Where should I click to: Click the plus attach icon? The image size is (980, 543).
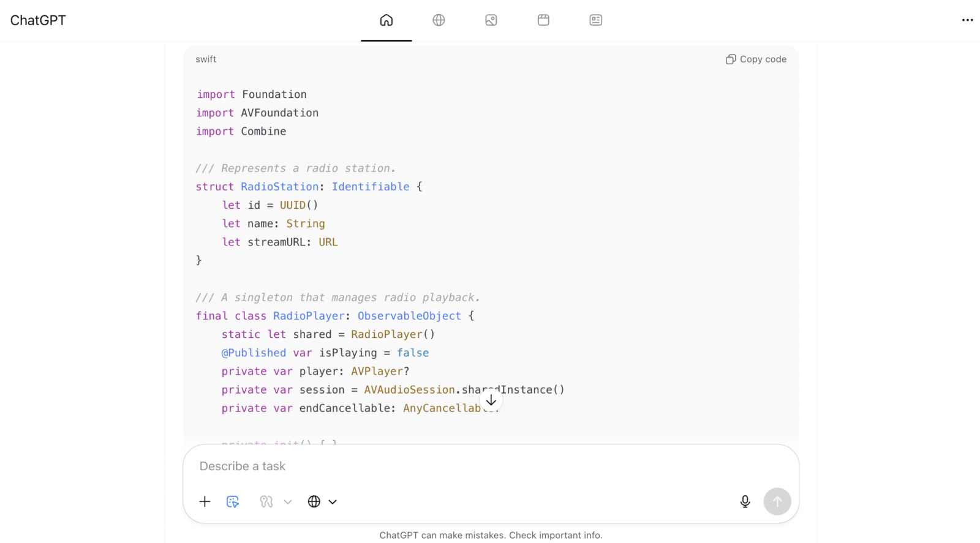coord(205,501)
